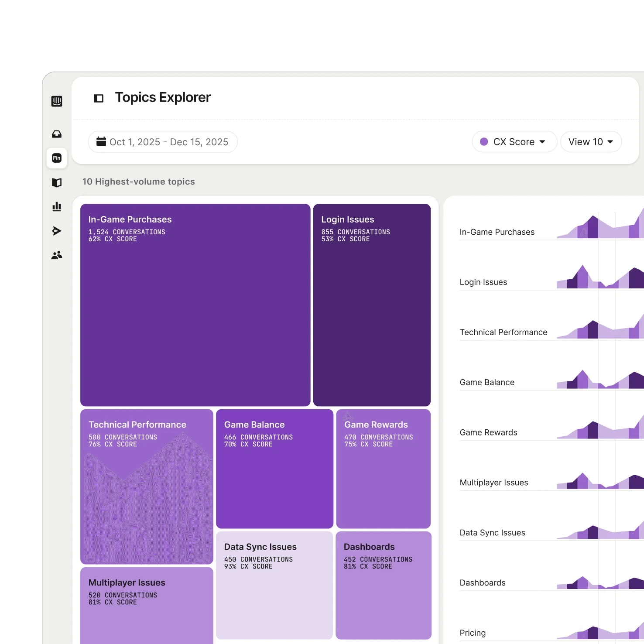Click the calendar icon in date range
The image size is (644, 644).
click(x=101, y=141)
